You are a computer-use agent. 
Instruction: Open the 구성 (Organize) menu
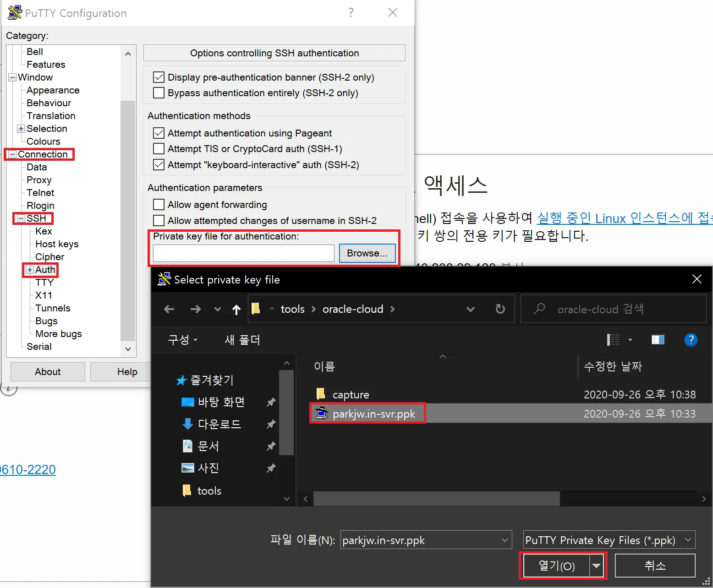click(x=183, y=340)
